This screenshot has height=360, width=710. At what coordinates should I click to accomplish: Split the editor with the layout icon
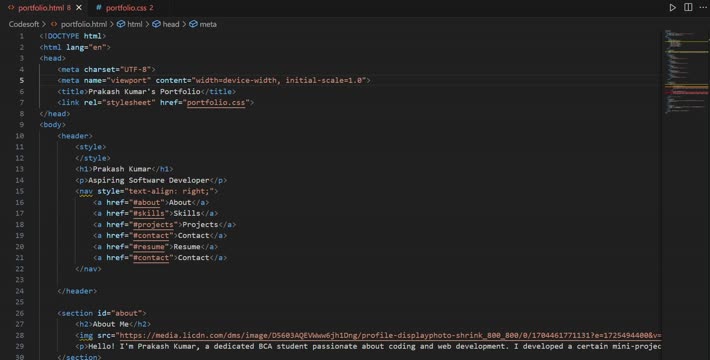[688, 7]
